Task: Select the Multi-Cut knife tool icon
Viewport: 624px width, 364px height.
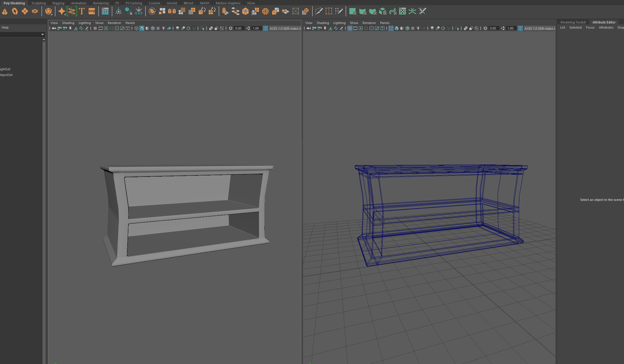Action: coord(319,11)
